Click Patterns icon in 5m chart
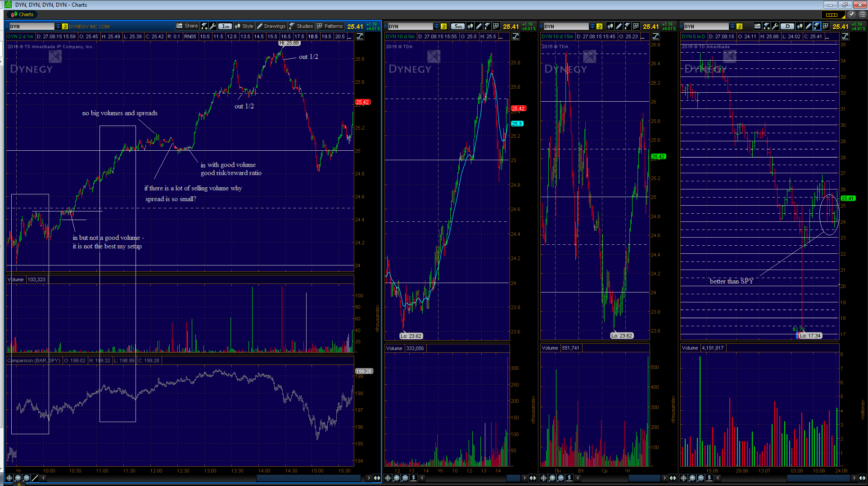This screenshot has width=868, height=486. tap(496, 27)
